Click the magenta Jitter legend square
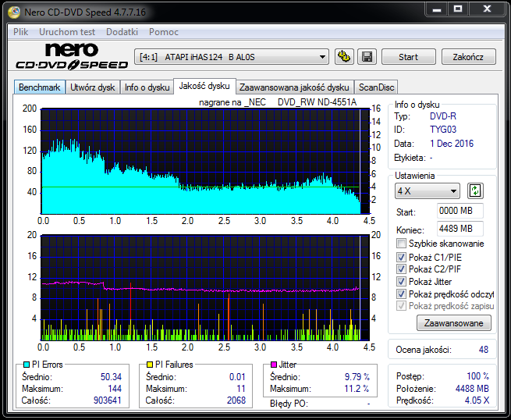The height and width of the screenshot is (420, 511). click(x=274, y=365)
